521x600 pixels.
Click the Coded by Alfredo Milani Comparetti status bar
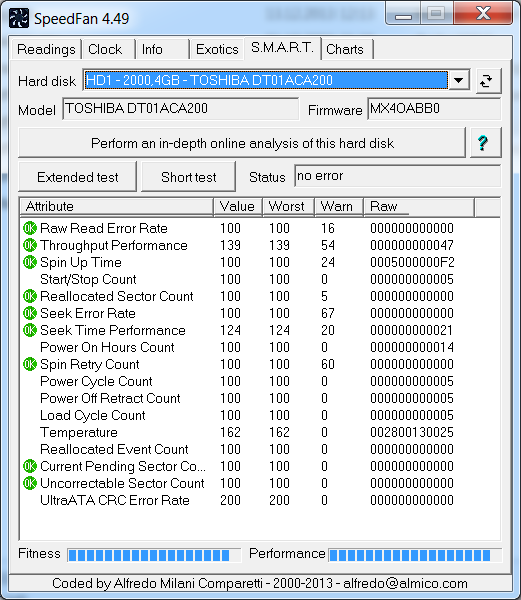click(x=260, y=583)
